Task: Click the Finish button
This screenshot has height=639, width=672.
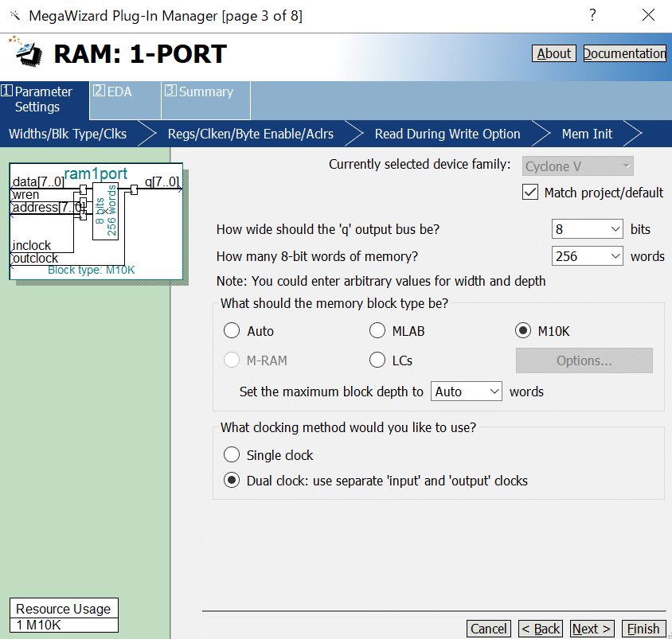Action: tap(643, 629)
